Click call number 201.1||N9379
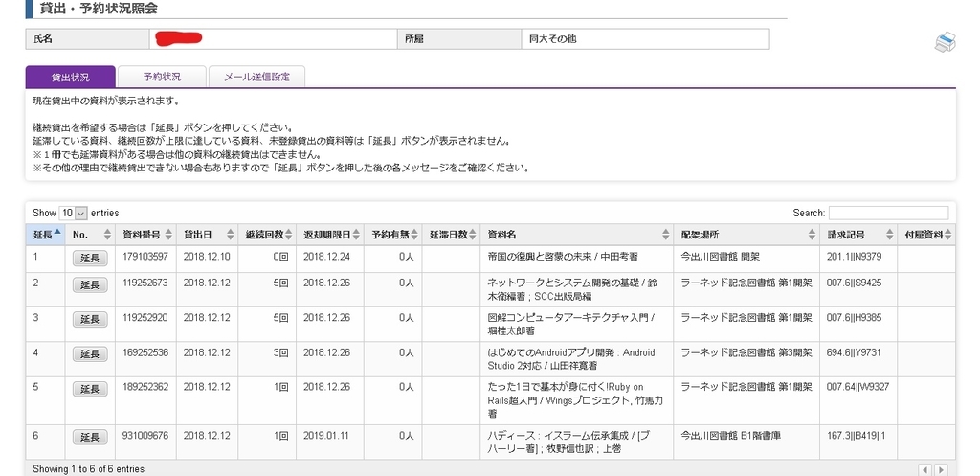The height and width of the screenshot is (476, 980). click(854, 257)
